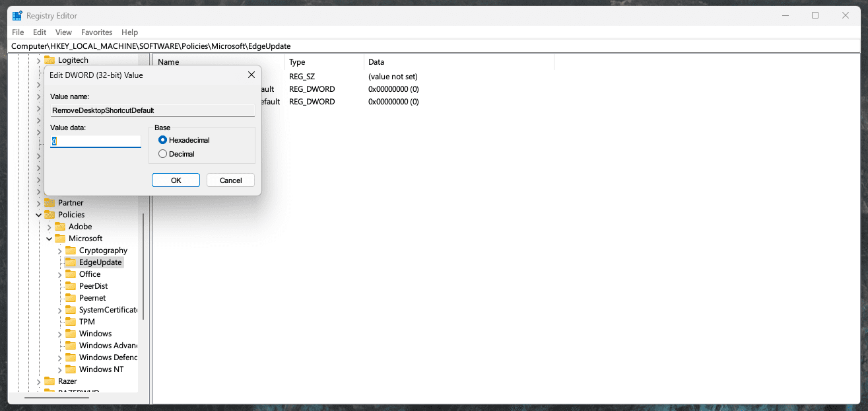Image resolution: width=868 pixels, height=411 pixels.
Task: Expand the SystemCertificates key
Action: 59,310
